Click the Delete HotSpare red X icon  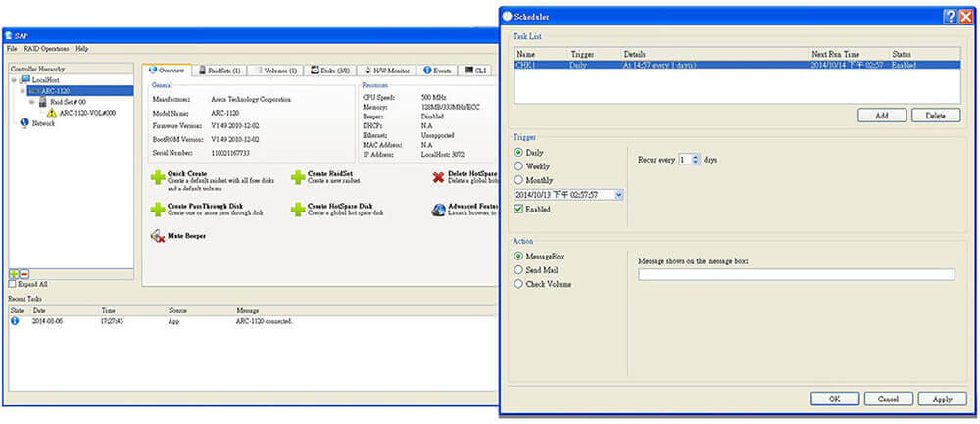pos(438,177)
